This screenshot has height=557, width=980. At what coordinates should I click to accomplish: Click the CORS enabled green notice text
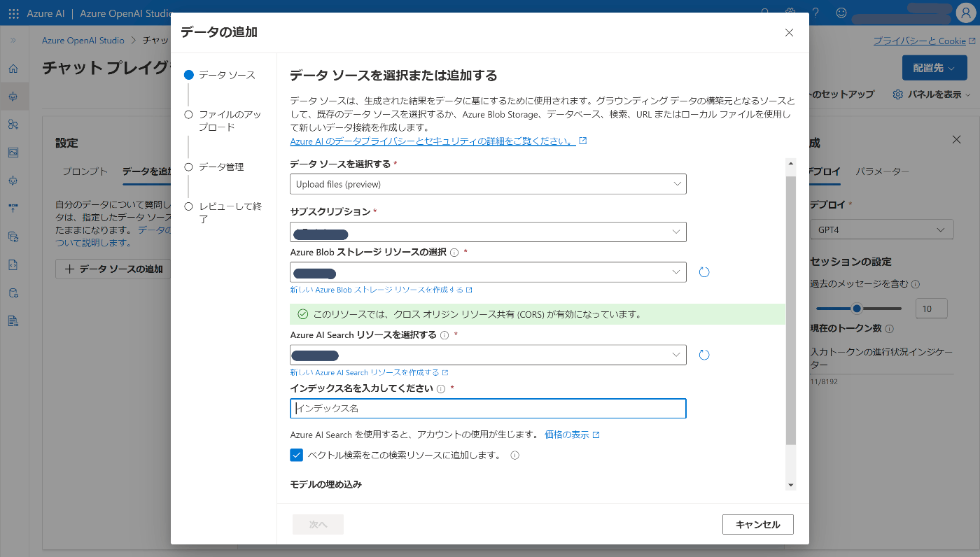(x=477, y=314)
